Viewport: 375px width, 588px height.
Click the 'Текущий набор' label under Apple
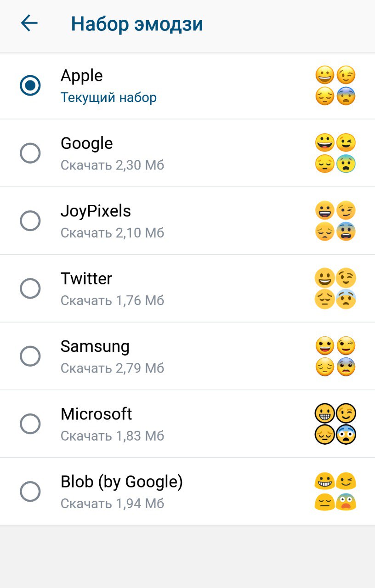click(108, 97)
